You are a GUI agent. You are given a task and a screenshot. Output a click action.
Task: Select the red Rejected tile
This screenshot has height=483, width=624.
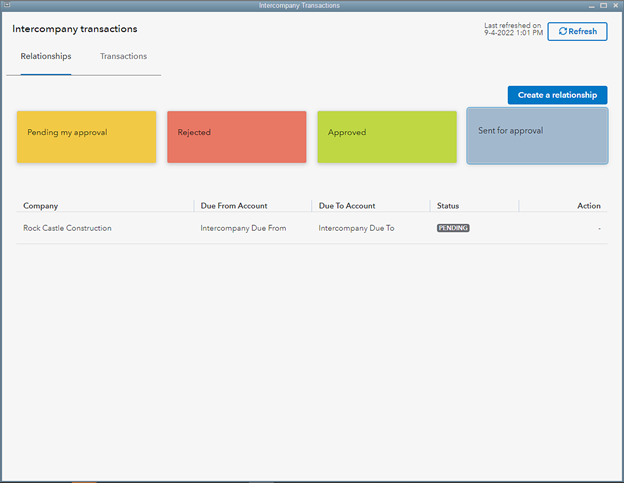click(x=236, y=137)
